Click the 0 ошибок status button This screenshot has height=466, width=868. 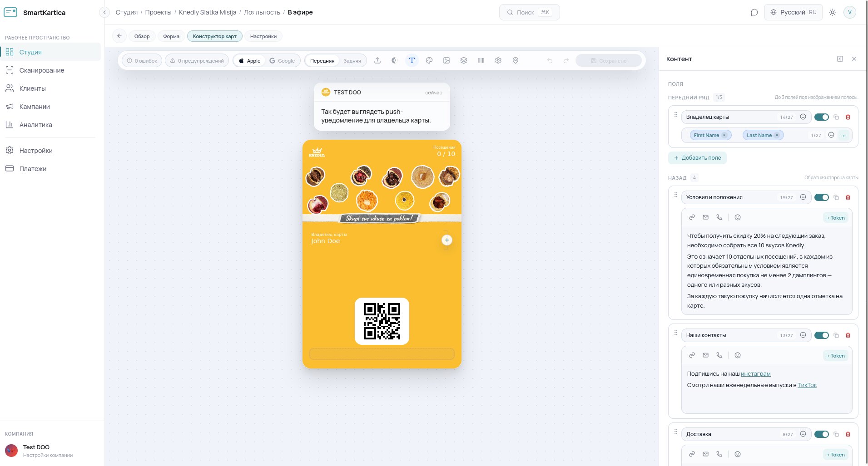coord(142,61)
